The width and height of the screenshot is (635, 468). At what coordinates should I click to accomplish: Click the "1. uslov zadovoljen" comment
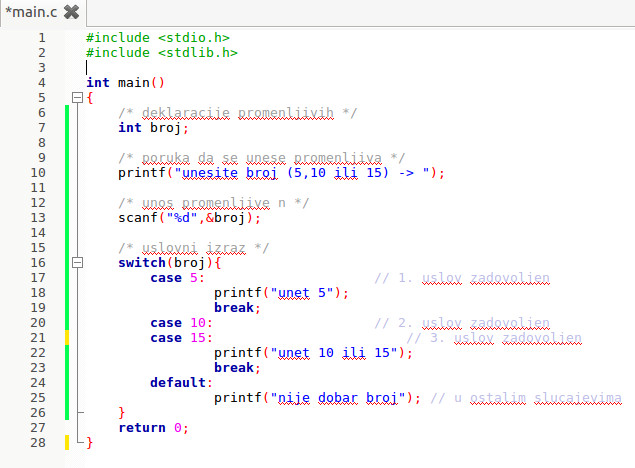(x=462, y=278)
